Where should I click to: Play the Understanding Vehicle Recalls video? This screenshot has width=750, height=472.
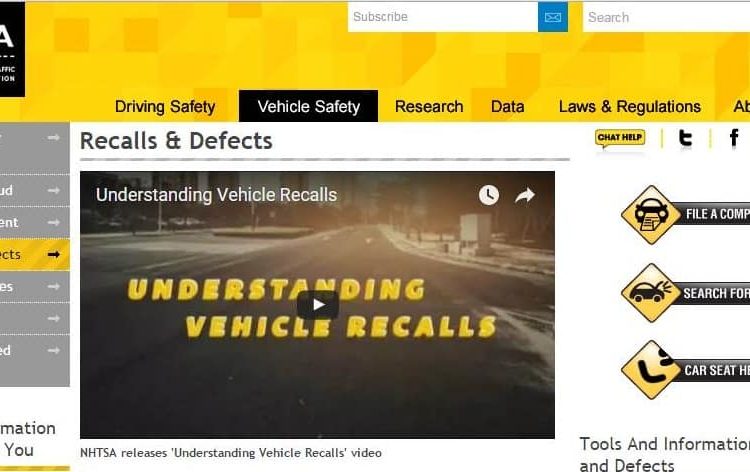click(x=318, y=305)
